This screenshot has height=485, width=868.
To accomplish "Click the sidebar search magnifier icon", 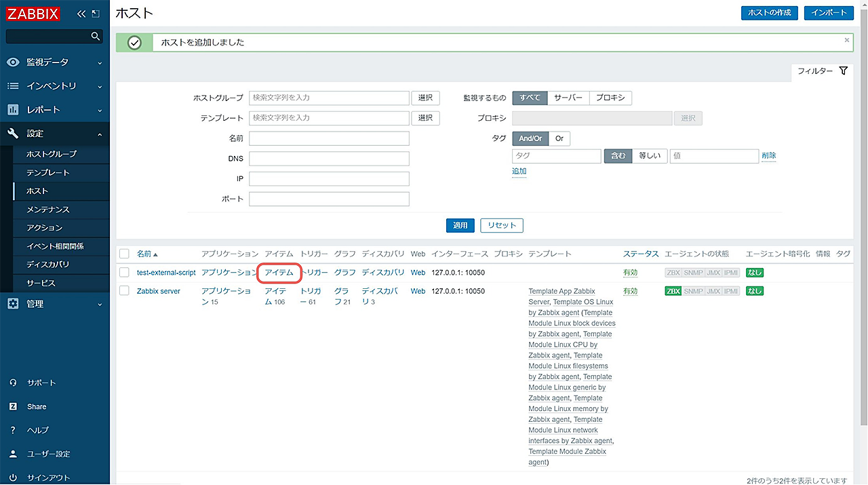I will coord(95,35).
